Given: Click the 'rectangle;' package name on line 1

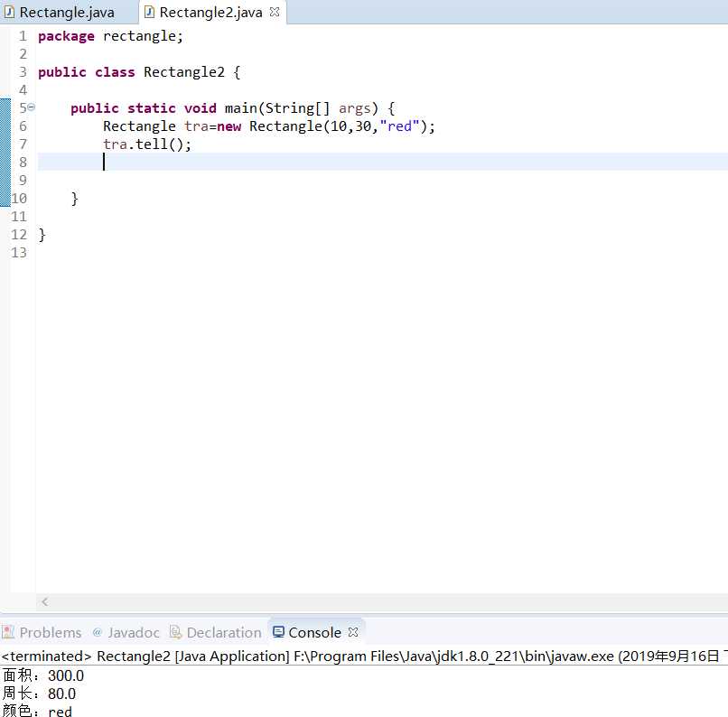Looking at the screenshot, I should pos(143,36).
